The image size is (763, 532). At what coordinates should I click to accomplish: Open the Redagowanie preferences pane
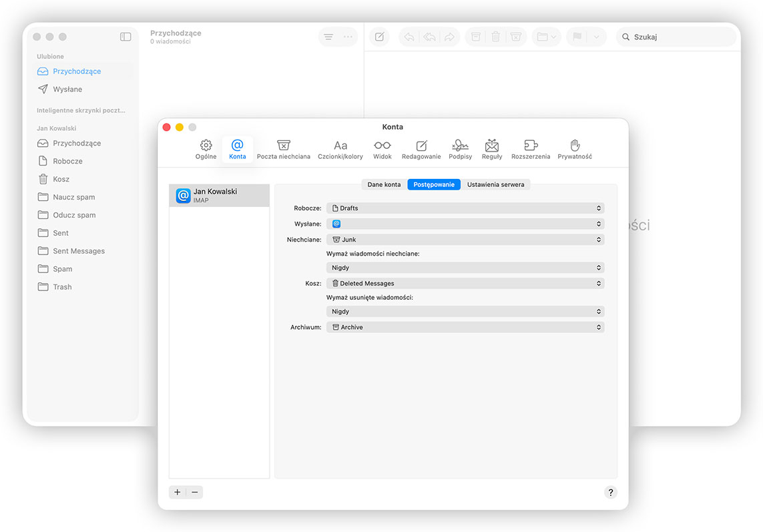point(421,148)
